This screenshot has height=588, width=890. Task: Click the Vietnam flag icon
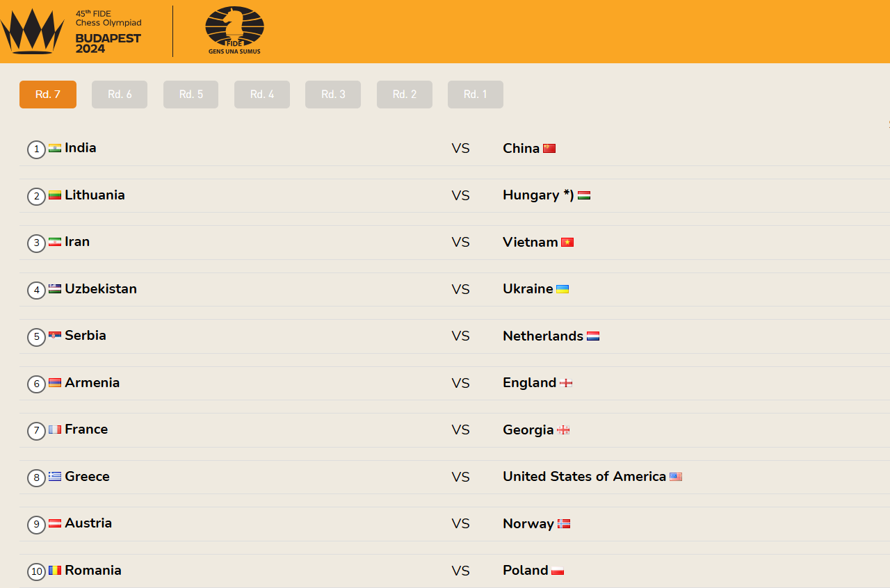pyautogui.click(x=567, y=242)
